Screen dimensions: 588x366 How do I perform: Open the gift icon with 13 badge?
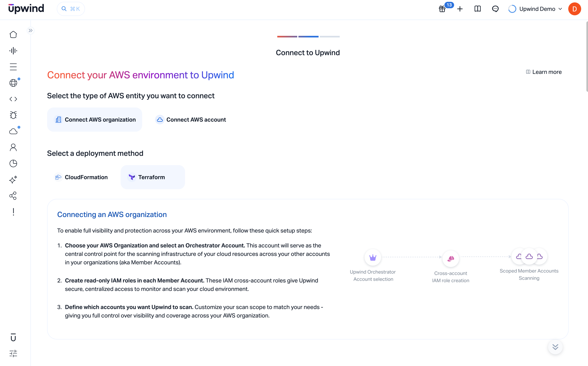click(x=442, y=9)
